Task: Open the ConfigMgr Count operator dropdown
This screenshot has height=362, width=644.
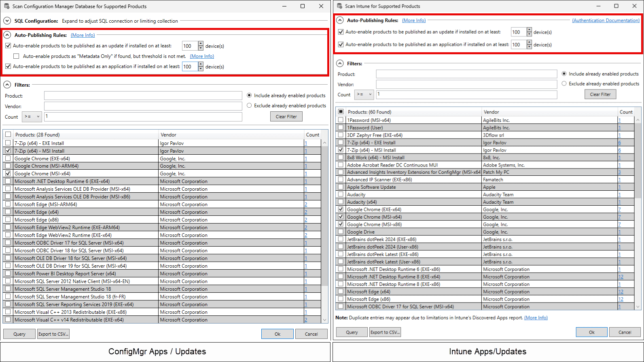Action: (32, 117)
